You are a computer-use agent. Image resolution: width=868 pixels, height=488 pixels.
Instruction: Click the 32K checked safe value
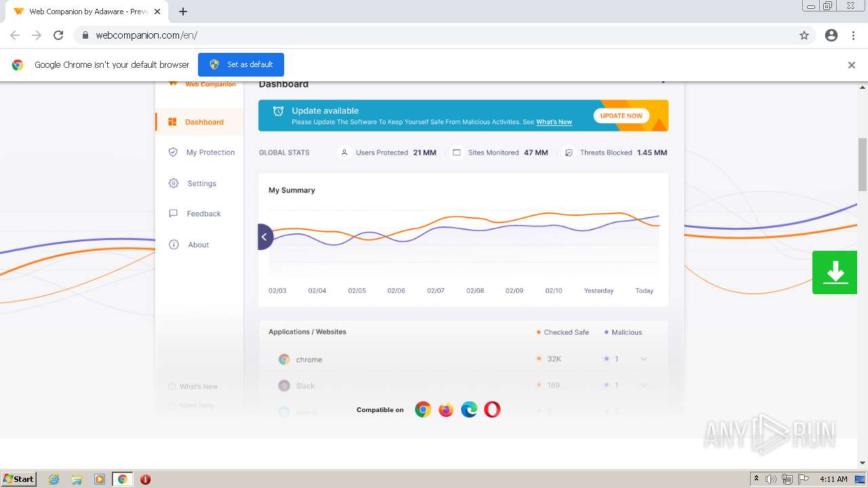pyautogui.click(x=554, y=359)
